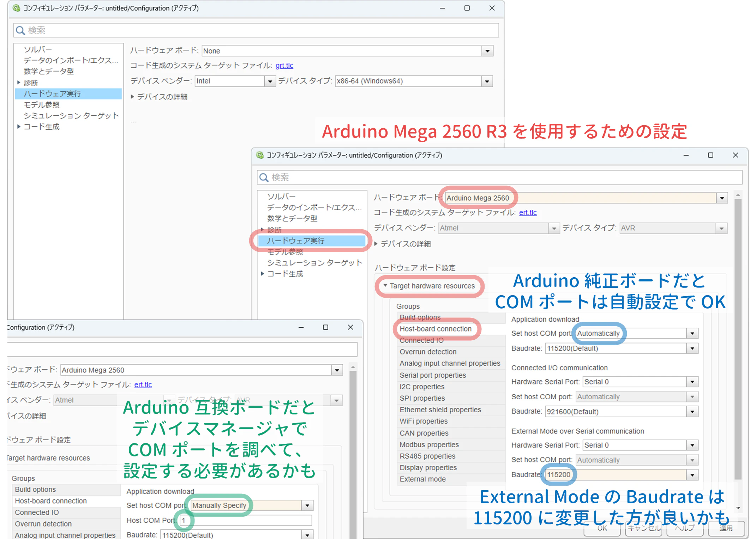Screen dimensions: 756x540
Task: Open the デバイス タイプ x86-64 dropdown
Action: tap(487, 81)
